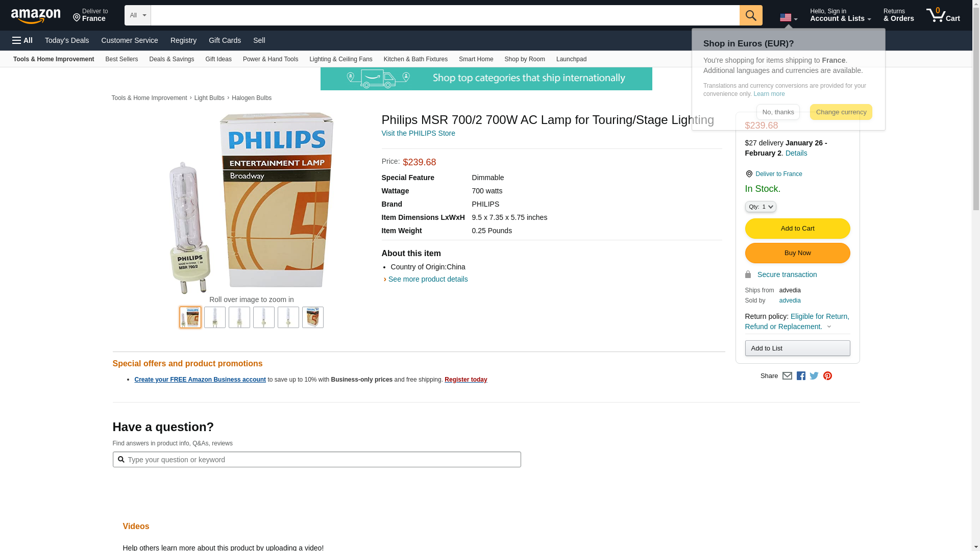The height and width of the screenshot is (551, 980).
Task: Visit the PHILIPS Store link
Action: 418,133
